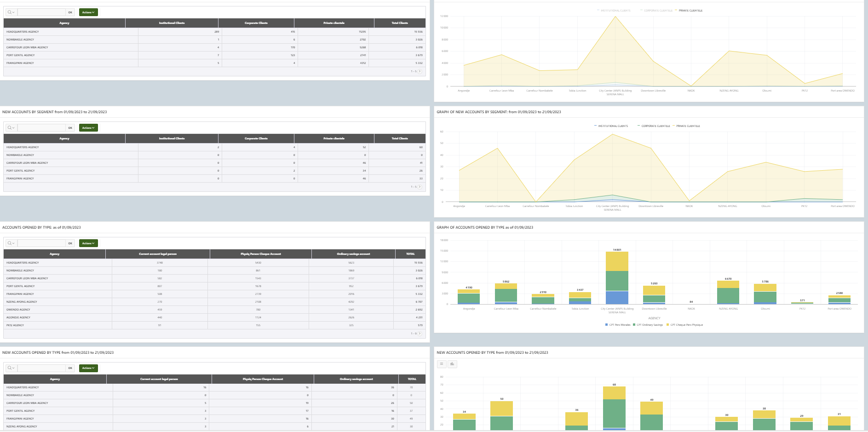Toggle CPT Pers Morales legend entry
This screenshot has width=868, height=432.
click(618, 325)
